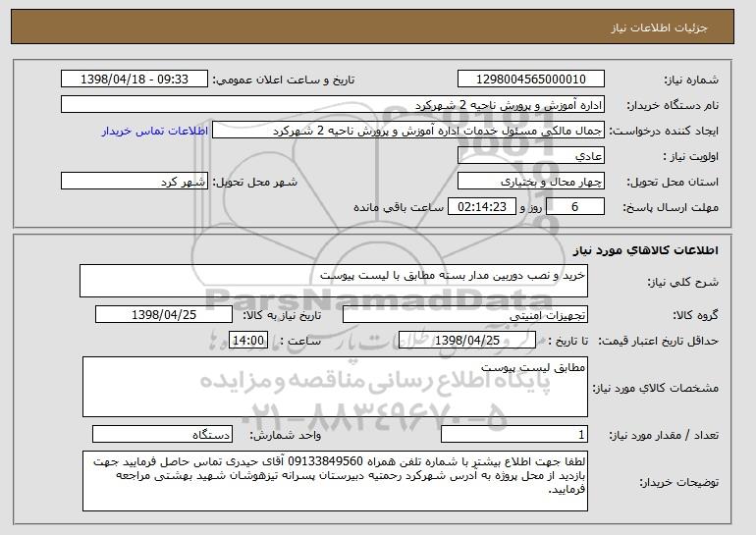Image resolution: width=756 pixels, height=535 pixels.
Task: Click the time field 14:00
Action: [x=248, y=341]
